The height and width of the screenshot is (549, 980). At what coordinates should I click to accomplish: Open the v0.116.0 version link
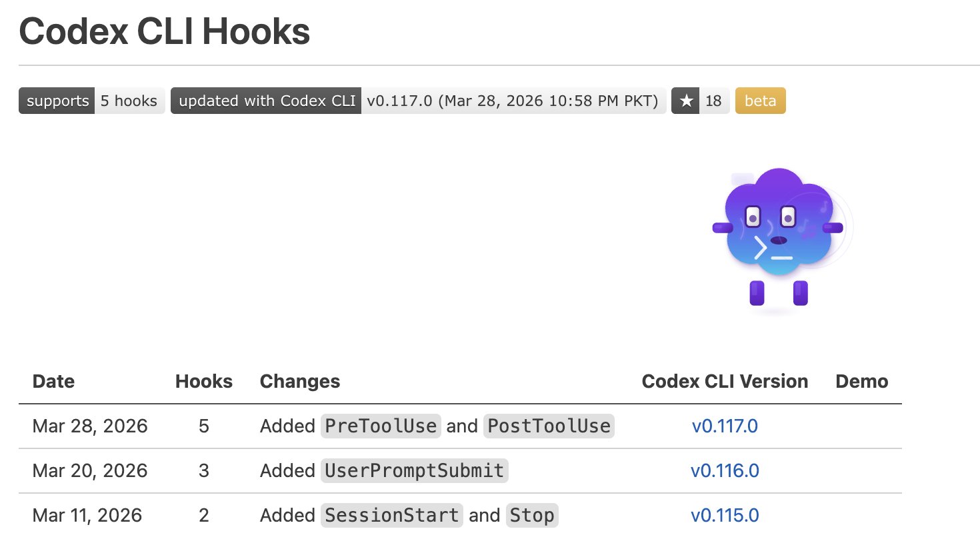pyautogui.click(x=725, y=471)
